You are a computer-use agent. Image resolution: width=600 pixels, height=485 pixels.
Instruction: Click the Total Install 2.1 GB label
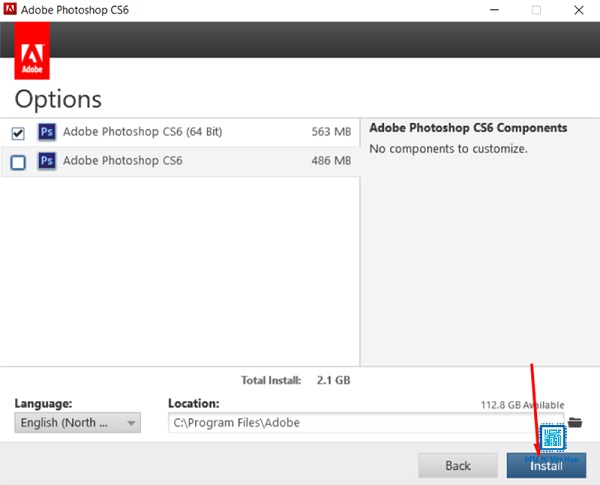click(x=295, y=380)
